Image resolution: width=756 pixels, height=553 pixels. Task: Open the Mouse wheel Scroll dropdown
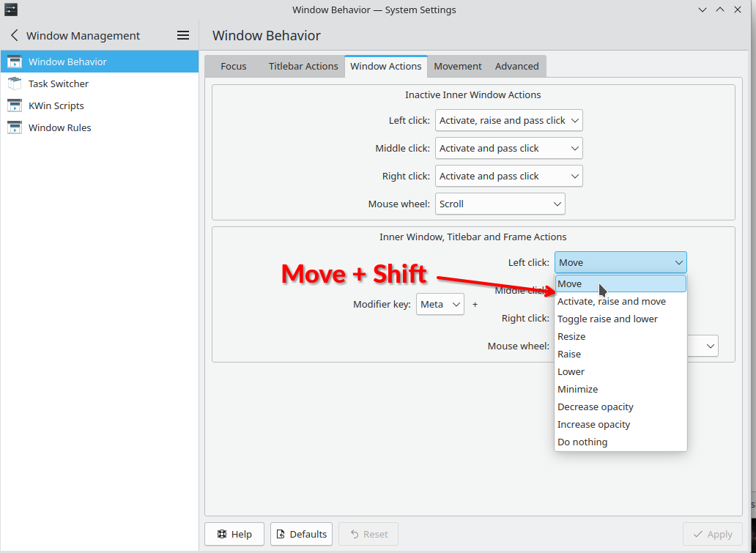[500, 204]
